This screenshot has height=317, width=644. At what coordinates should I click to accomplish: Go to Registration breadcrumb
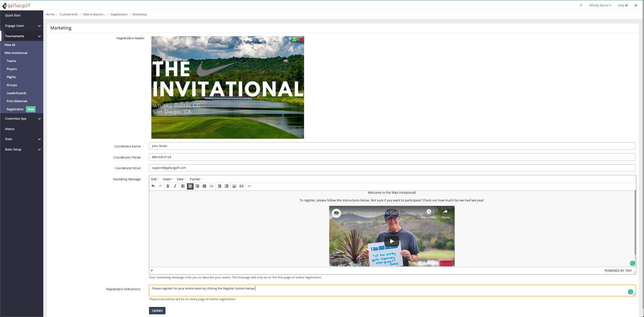pyautogui.click(x=119, y=14)
